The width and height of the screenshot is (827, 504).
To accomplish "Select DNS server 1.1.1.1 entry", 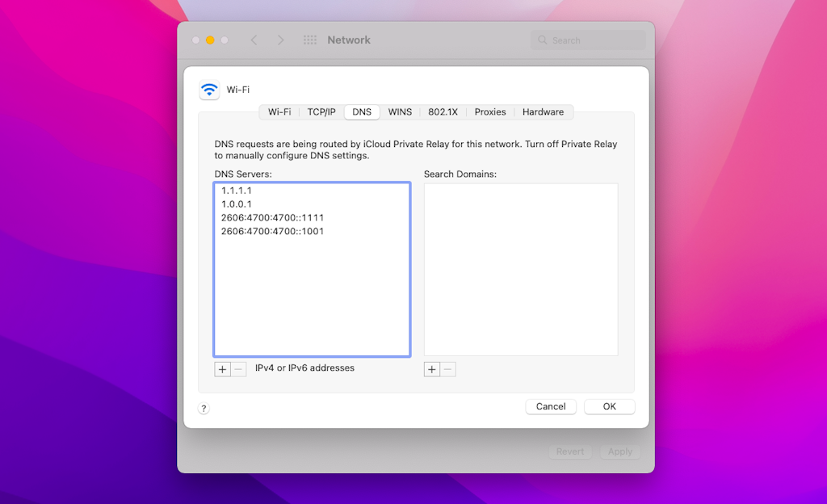I will (237, 191).
